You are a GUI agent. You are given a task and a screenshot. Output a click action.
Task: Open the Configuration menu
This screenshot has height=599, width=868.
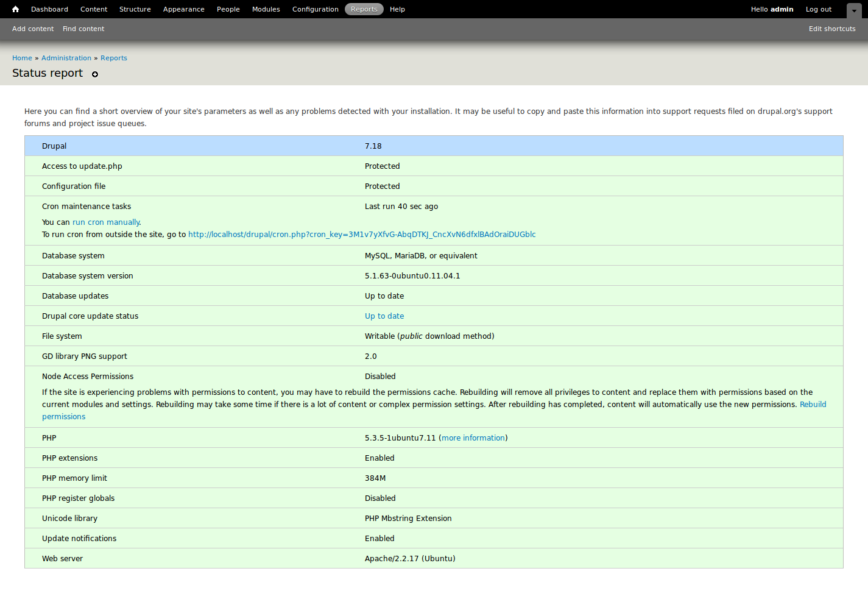click(315, 9)
